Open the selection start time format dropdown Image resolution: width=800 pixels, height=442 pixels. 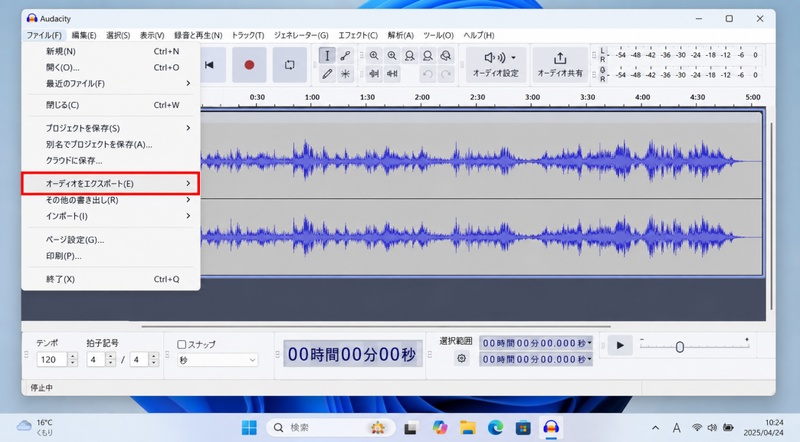pos(590,343)
